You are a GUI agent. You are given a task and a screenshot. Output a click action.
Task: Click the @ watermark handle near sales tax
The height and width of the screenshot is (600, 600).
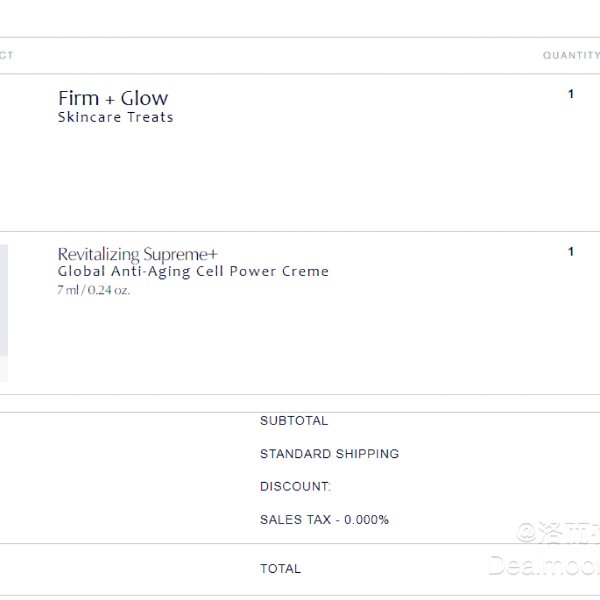coord(558,532)
